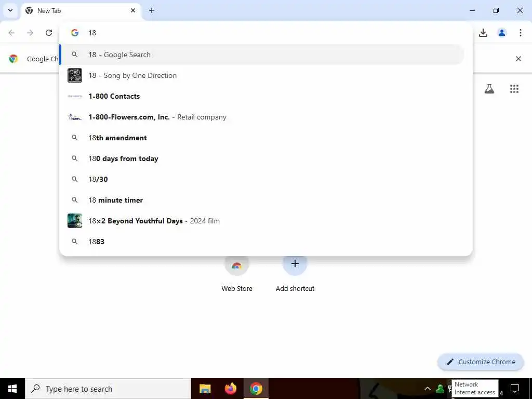This screenshot has width=532, height=399.
Task: Open Chrome three-dot menu
Action: click(521, 33)
